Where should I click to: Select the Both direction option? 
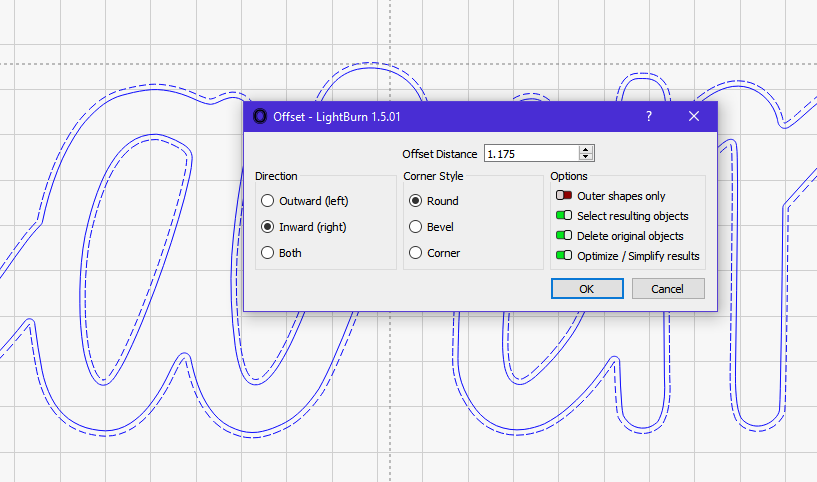(x=281, y=253)
